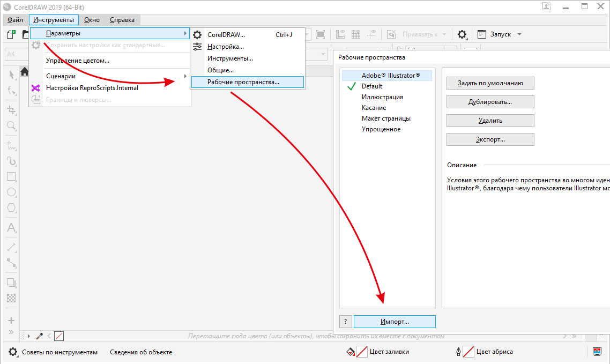
Task: Toggle guidelines display in toolbar
Action: [x=371, y=34]
